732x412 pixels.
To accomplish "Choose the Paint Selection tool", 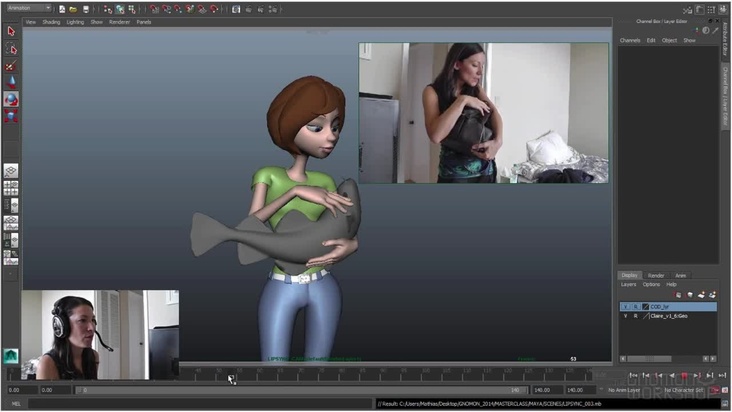I will click(x=11, y=66).
